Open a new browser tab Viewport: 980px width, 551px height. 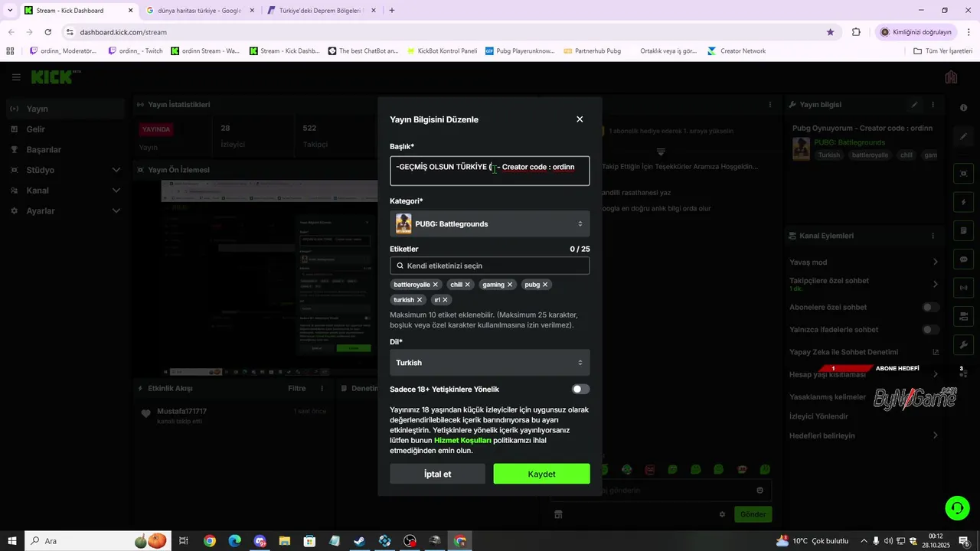pos(392,11)
